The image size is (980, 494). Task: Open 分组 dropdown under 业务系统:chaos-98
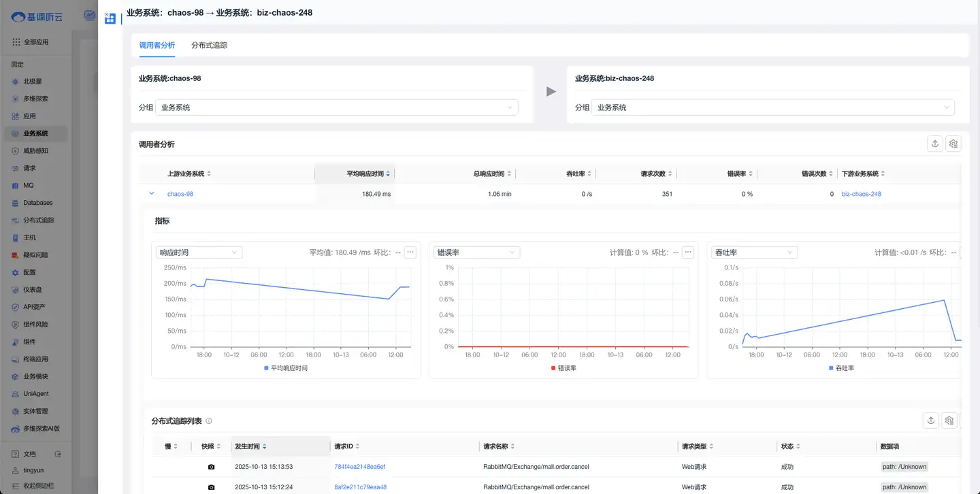(336, 108)
